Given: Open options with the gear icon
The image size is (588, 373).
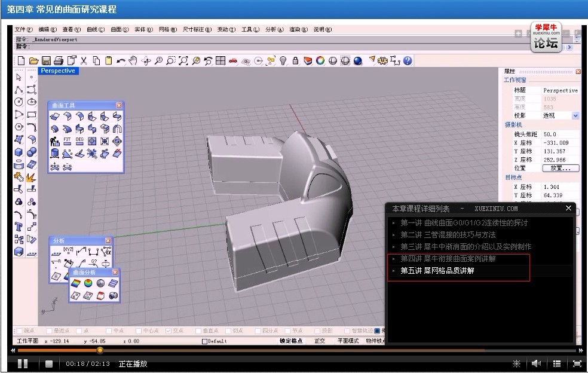Looking at the screenshot, I should click(382, 61).
